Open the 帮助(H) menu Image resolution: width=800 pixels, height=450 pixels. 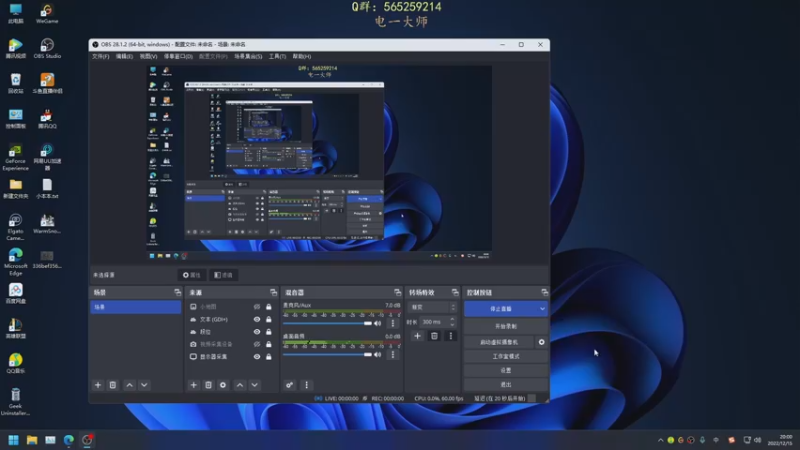pyautogui.click(x=302, y=56)
